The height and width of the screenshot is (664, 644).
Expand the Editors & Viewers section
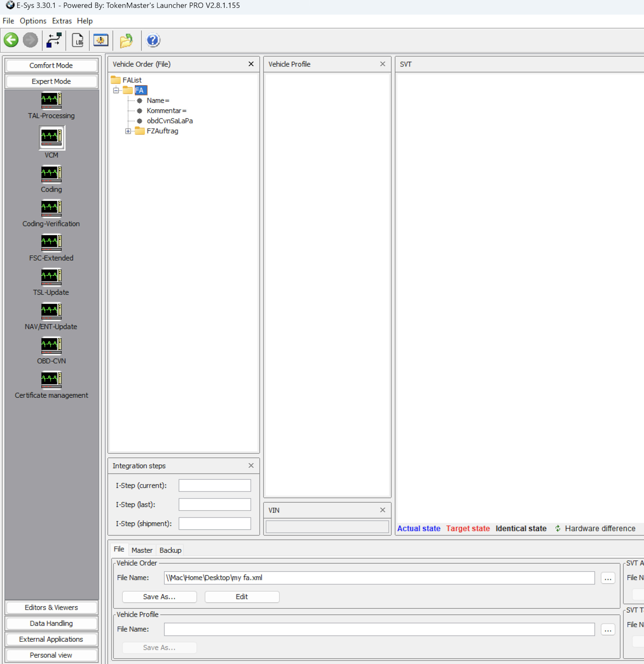coord(51,608)
